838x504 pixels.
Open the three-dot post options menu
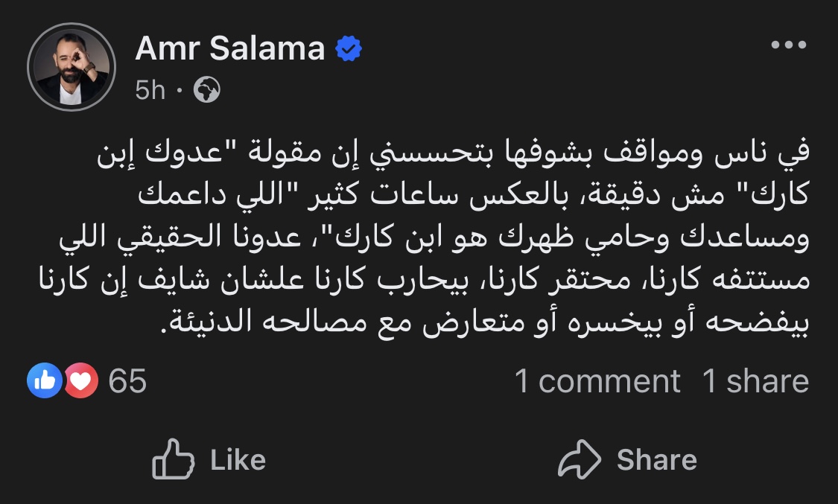pos(789,45)
